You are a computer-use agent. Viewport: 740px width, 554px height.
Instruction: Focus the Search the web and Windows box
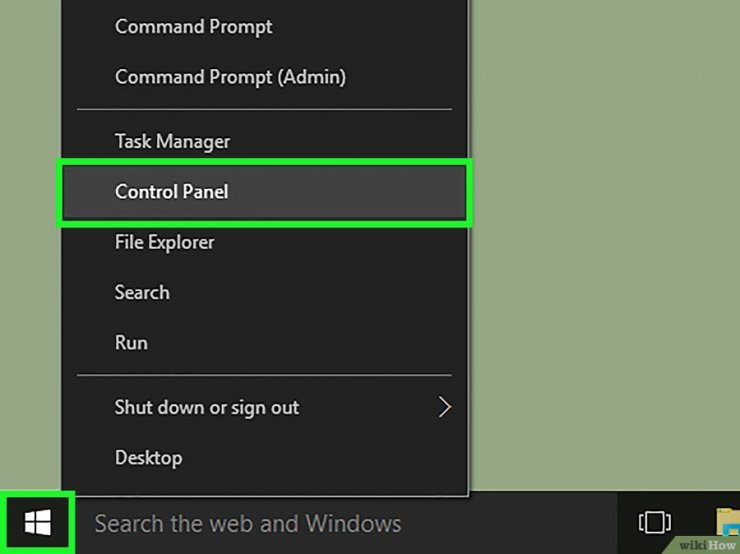[248, 523]
